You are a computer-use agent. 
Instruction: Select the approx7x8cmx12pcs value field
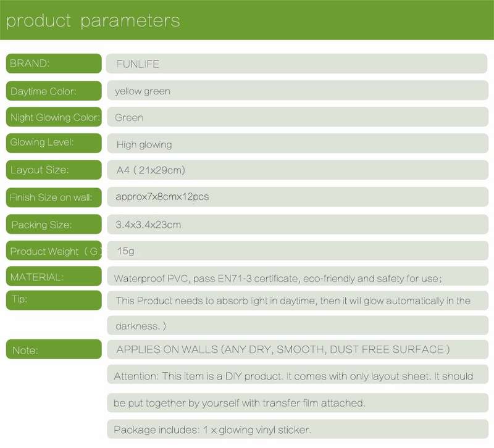tap(298, 197)
